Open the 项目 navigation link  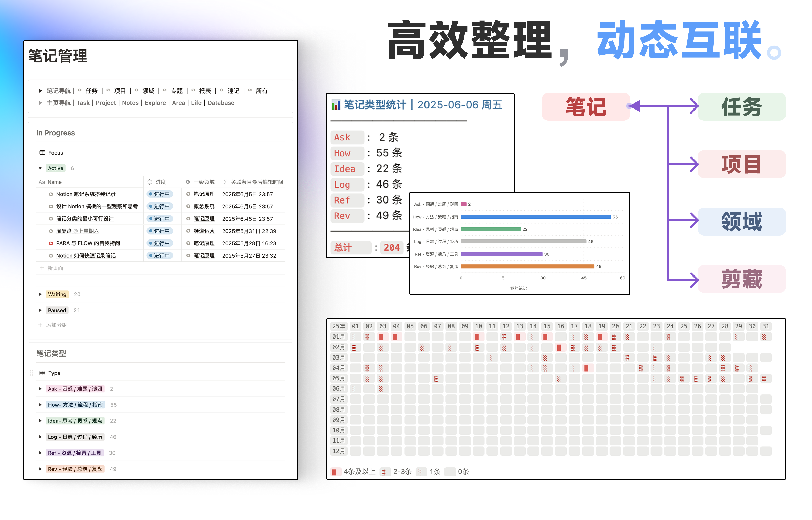[120, 91]
